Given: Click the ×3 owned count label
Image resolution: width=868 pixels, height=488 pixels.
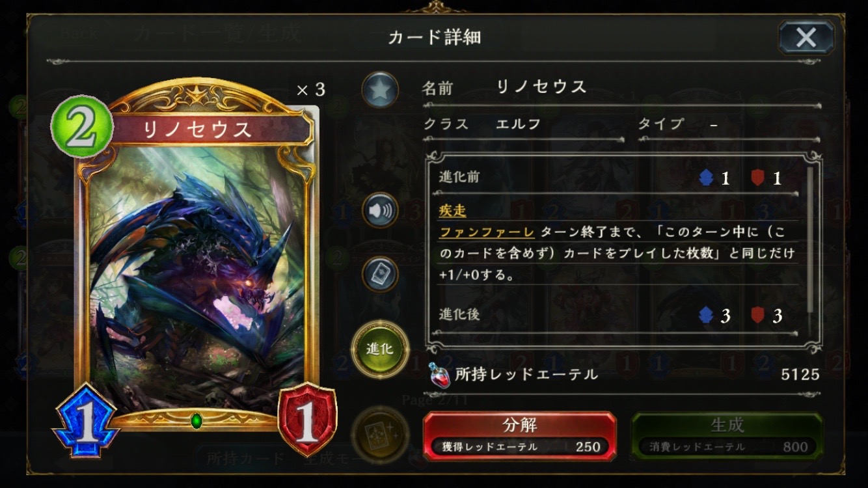Looking at the screenshot, I should click(310, 90).
